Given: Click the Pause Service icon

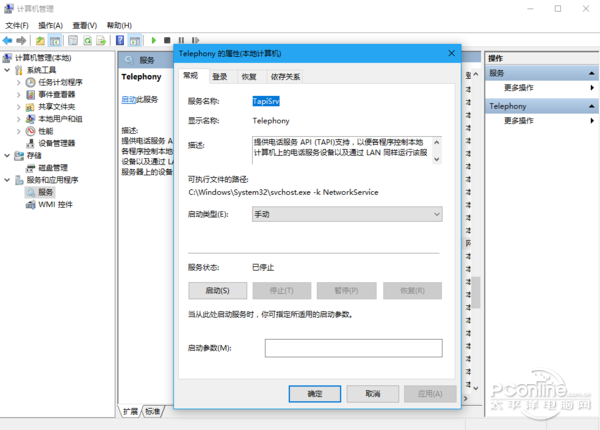Looking at the screenshot, I should (x=181, y=40).
